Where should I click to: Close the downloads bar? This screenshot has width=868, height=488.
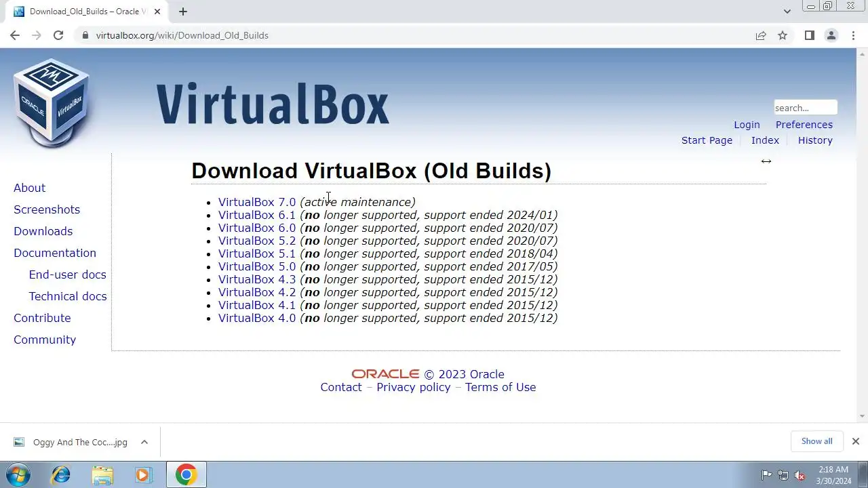tap(855, 441)
